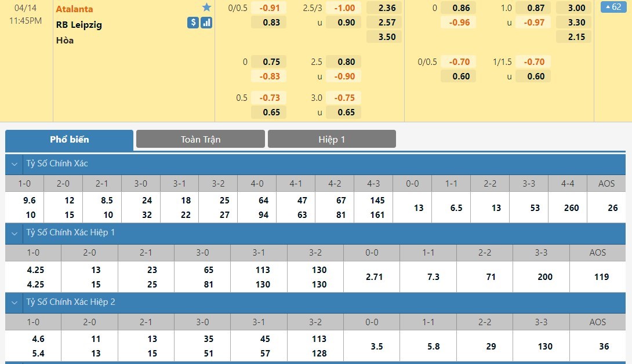Collapse the Tỷ Số Chính Xác Hiệp 2 chevron

pyautogui.click(x=14, y=303)
